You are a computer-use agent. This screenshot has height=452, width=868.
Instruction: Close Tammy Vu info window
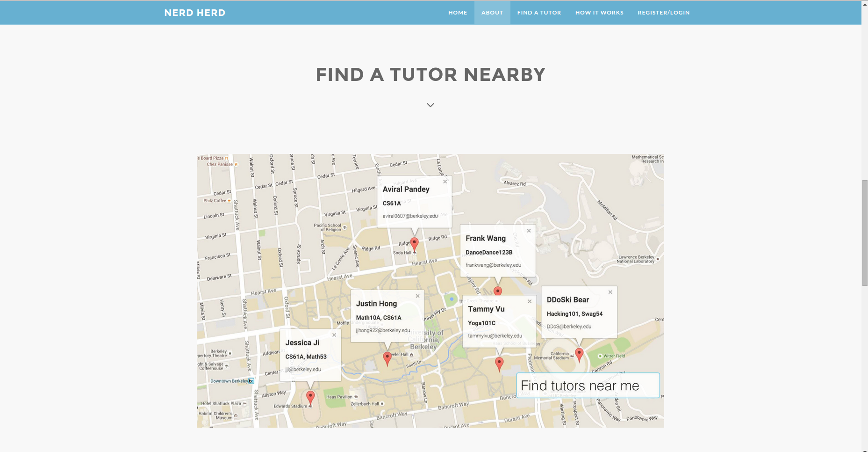(x=530, y=301)
